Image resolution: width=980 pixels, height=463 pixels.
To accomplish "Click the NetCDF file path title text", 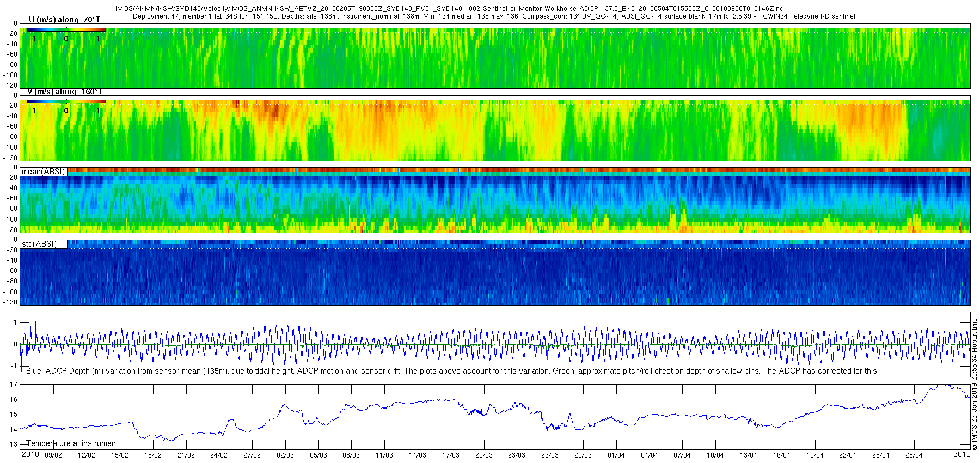I will (449, 9).
